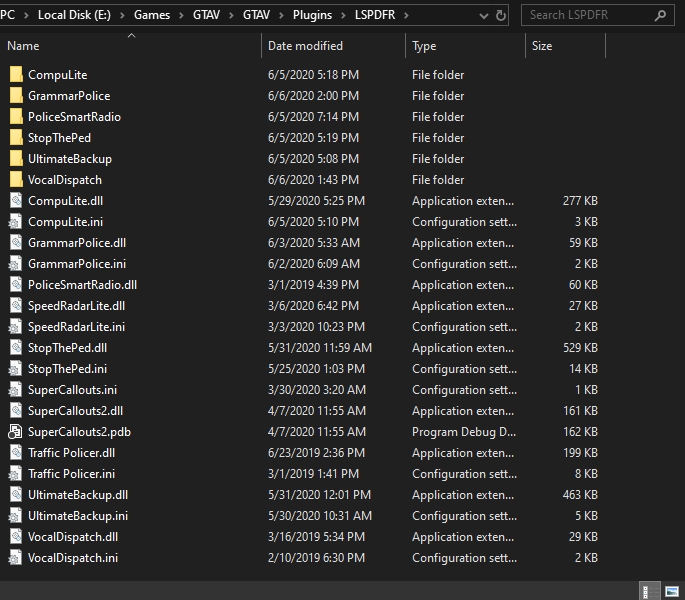685x600 pixels.
Task: Click the StopThePed.ini file icon
Action: coord(16,368)
